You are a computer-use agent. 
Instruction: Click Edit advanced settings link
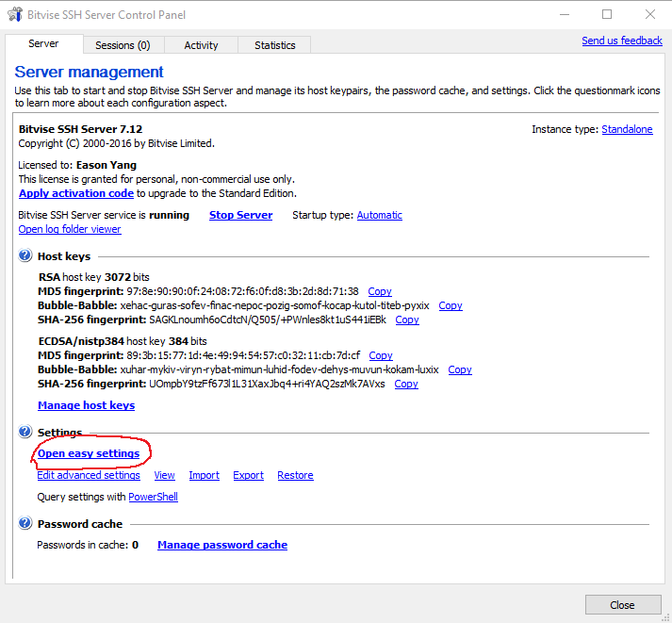click(x=89, y=475)
